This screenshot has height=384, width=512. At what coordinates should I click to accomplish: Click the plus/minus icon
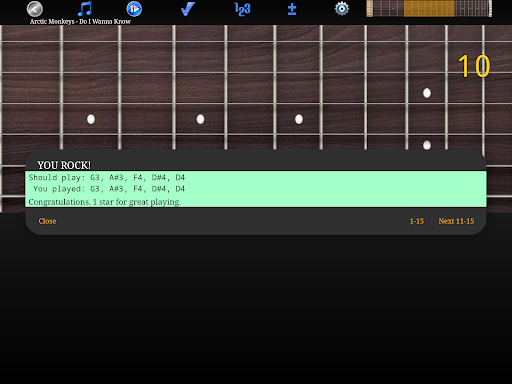pyautogui.click(x=292, y=9)
